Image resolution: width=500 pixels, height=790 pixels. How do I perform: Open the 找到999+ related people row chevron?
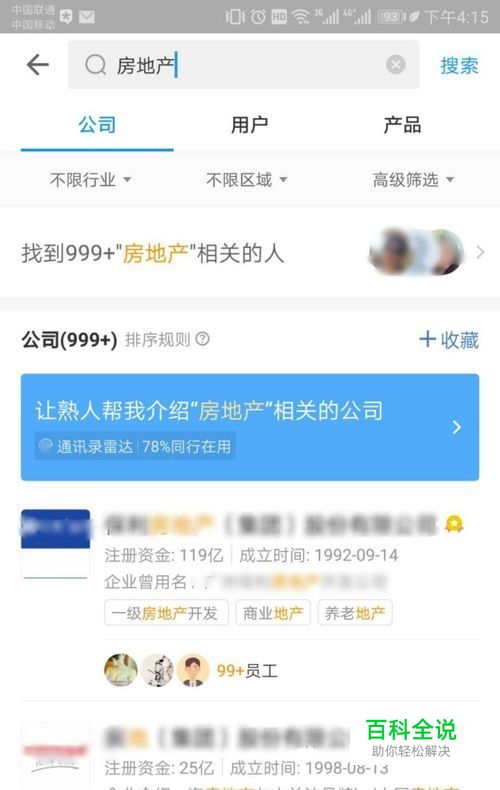pyautogui.click(x=480, y=252)
